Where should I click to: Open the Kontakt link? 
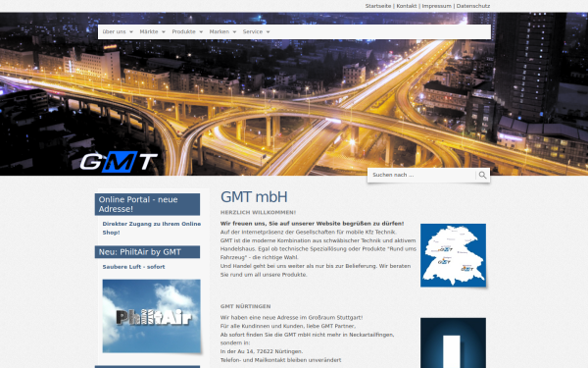[407, 6]
